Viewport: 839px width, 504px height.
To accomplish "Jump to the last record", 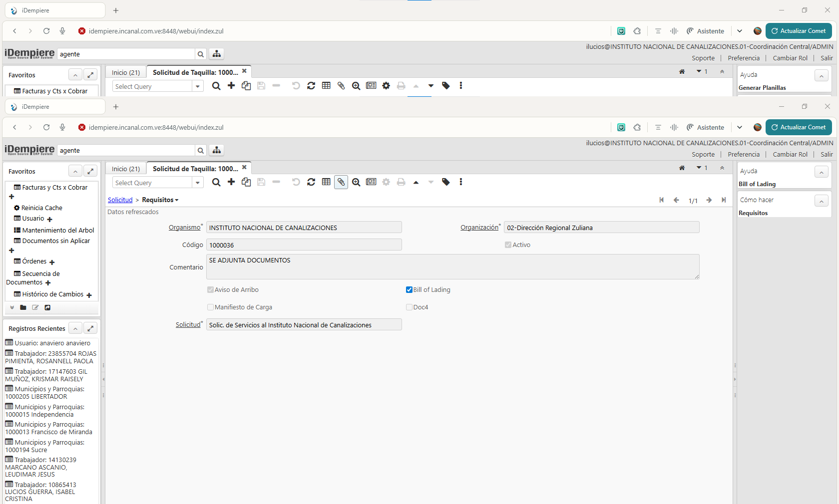I will [x=724, y=200].
